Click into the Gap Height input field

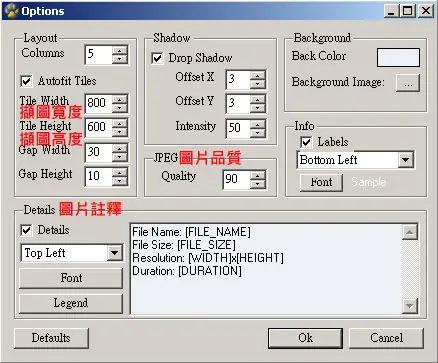pyautogui.click(x=99, y=176)
